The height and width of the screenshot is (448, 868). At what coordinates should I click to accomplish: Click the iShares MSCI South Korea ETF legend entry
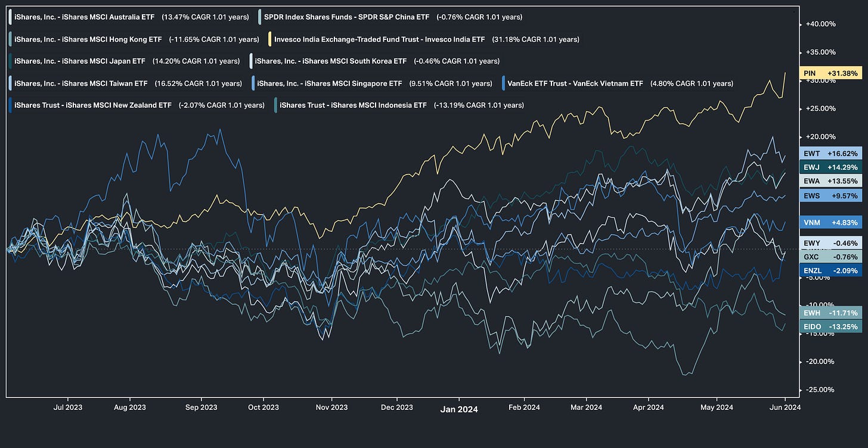coord(376,61)
